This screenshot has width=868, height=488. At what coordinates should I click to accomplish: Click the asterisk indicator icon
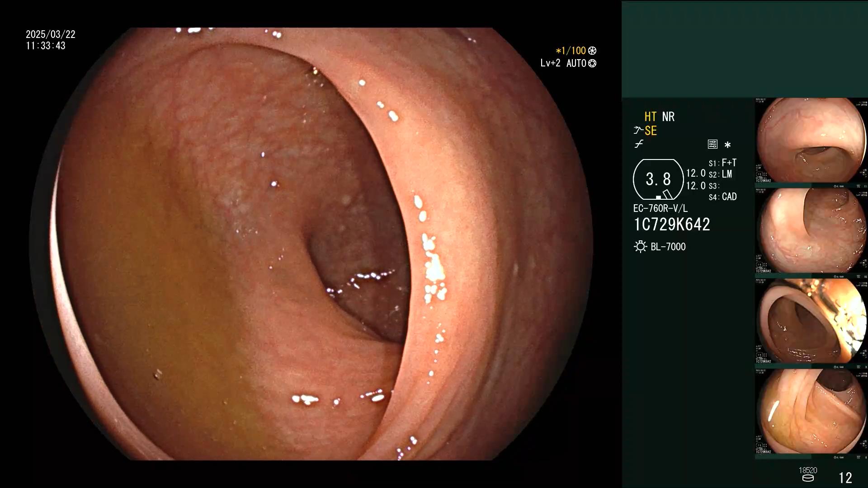727,145
